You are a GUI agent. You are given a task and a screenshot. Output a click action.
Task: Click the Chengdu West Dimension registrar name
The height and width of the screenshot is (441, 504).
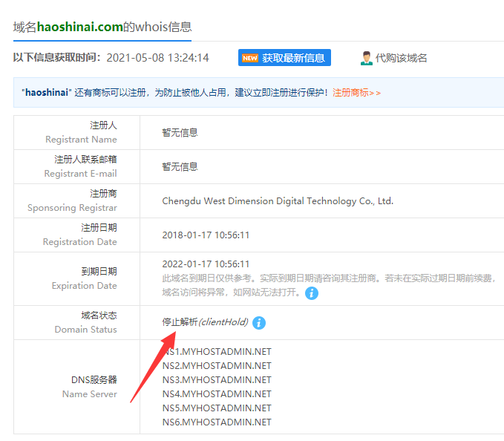point(278,201)
